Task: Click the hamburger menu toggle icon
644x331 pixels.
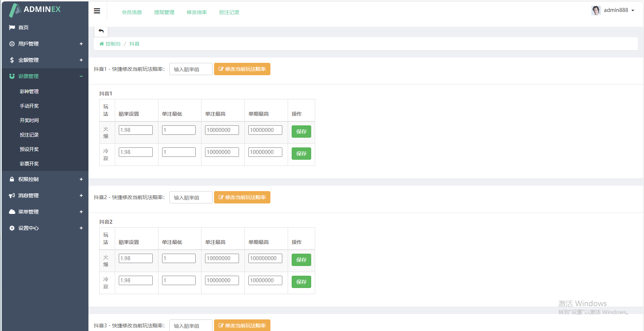Action: coord(97,11)
